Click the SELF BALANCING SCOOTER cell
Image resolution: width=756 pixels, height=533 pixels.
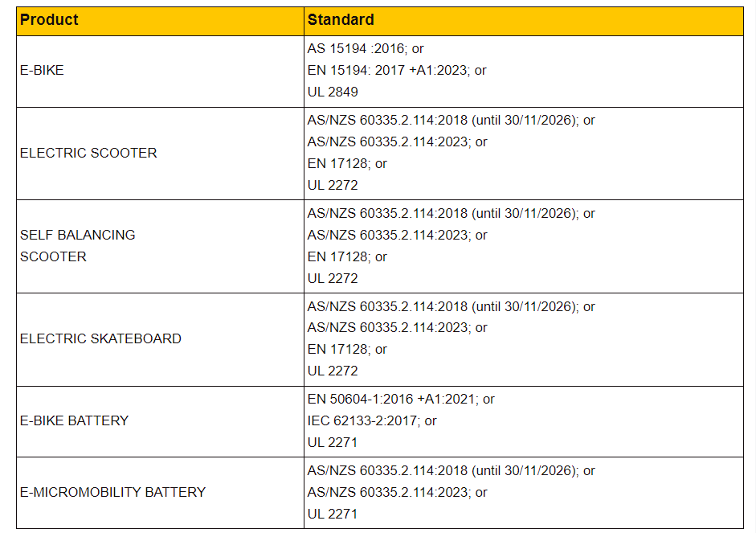tap(77, 246)
